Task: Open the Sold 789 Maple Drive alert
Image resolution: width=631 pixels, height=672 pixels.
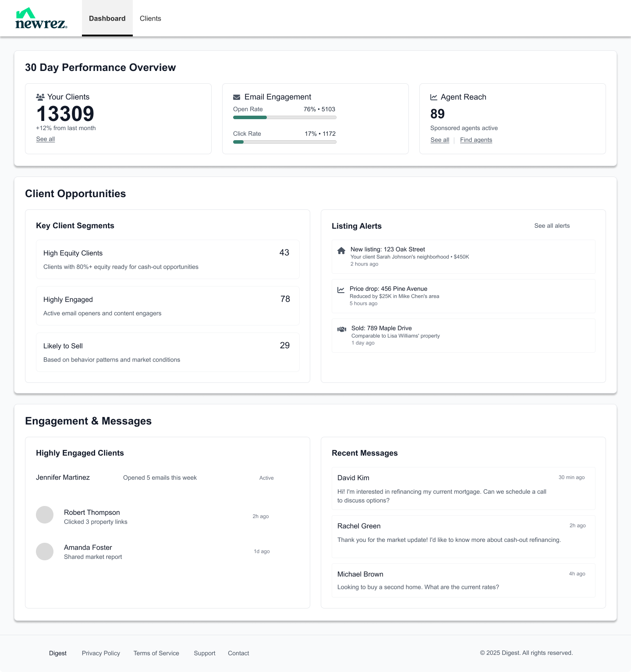Action: (x=464, y=336)
